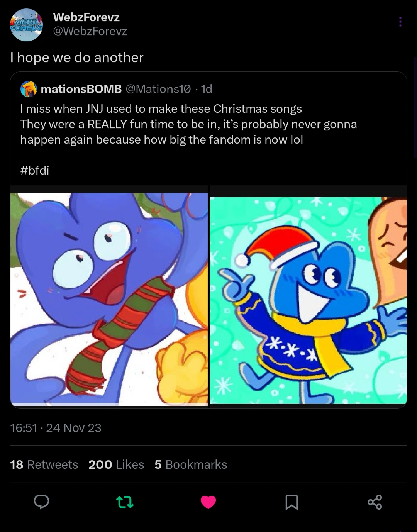The image size is (417, 532).
Task: Toggle the bookmark icon on this tweet
Action: click(x=292, y=502)
